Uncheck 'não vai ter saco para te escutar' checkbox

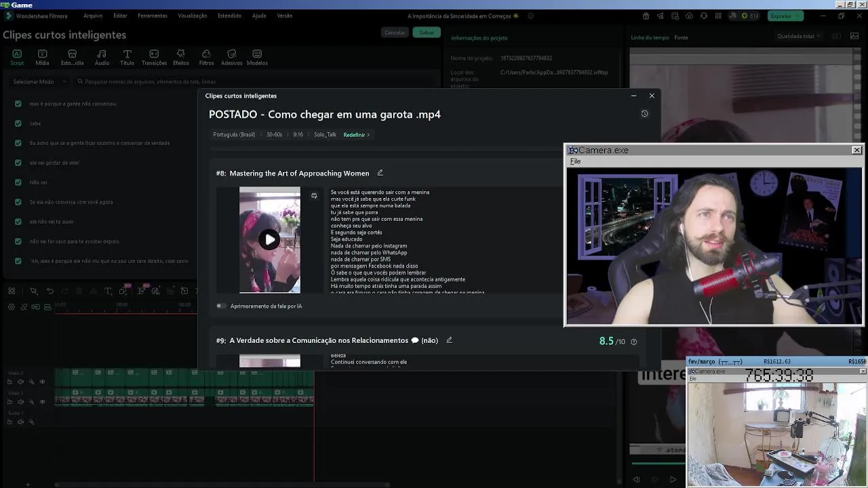point(18,241)
